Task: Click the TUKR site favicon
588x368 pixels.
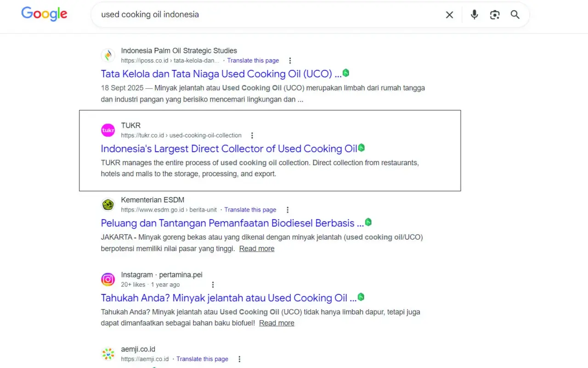Action: coord(108,130)
